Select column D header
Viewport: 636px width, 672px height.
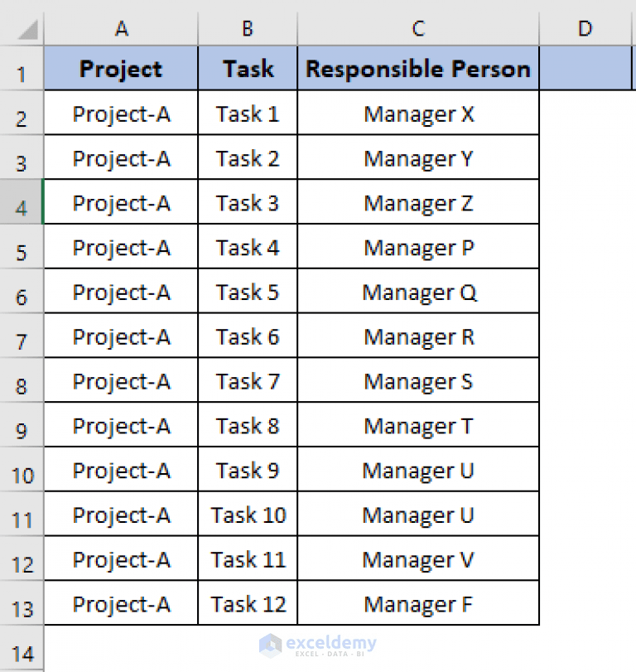click(x=585, y=27)
